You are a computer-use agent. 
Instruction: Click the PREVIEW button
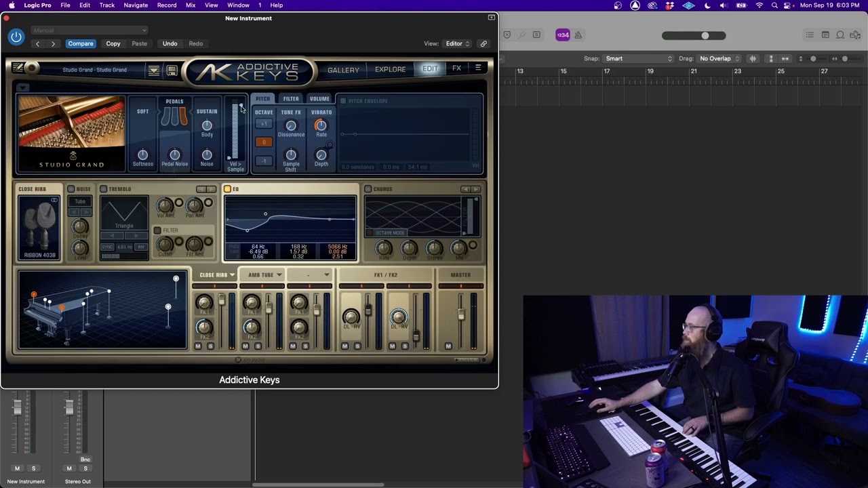pos(466,359)
